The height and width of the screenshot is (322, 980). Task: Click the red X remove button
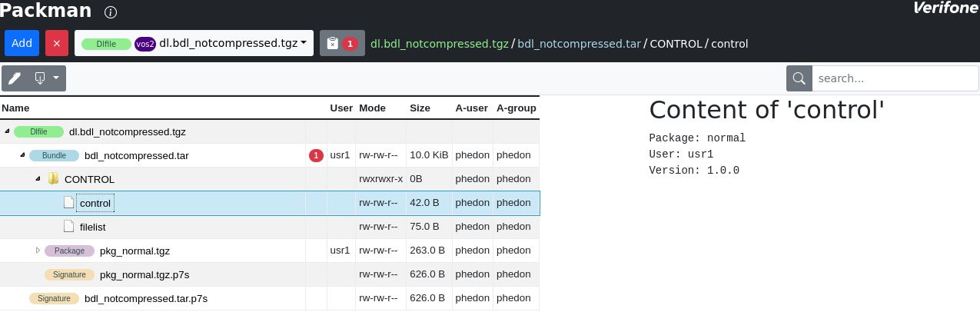[56, 43]
